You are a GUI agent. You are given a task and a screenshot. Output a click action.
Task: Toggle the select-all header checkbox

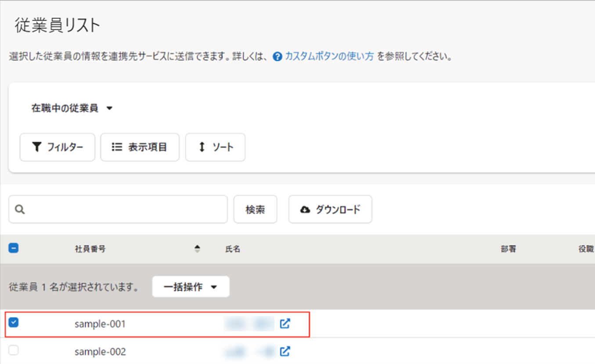pos(14,249)
